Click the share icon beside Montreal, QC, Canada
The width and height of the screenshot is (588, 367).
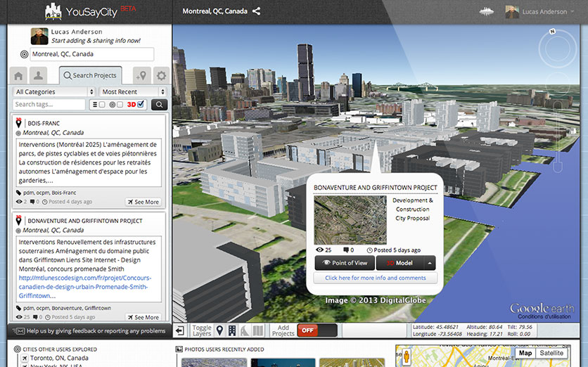point(257,11)
